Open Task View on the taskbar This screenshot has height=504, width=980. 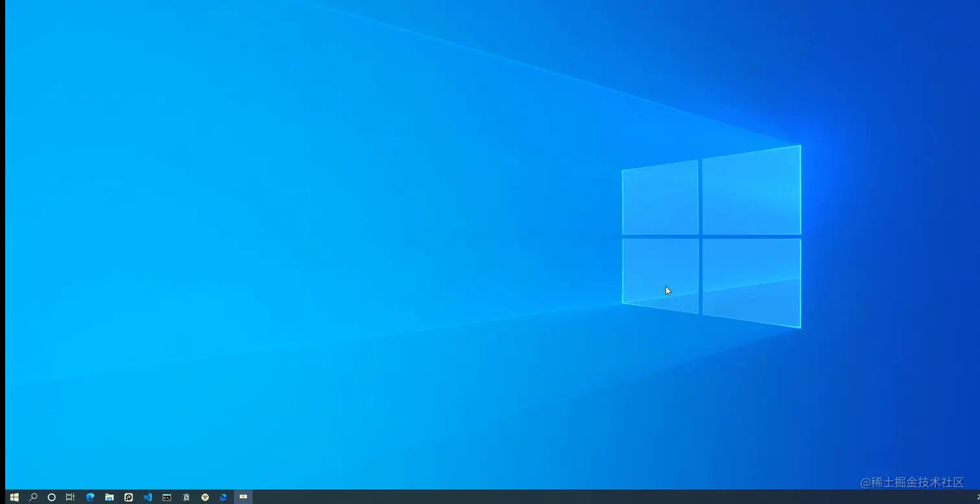coord(71,498)
